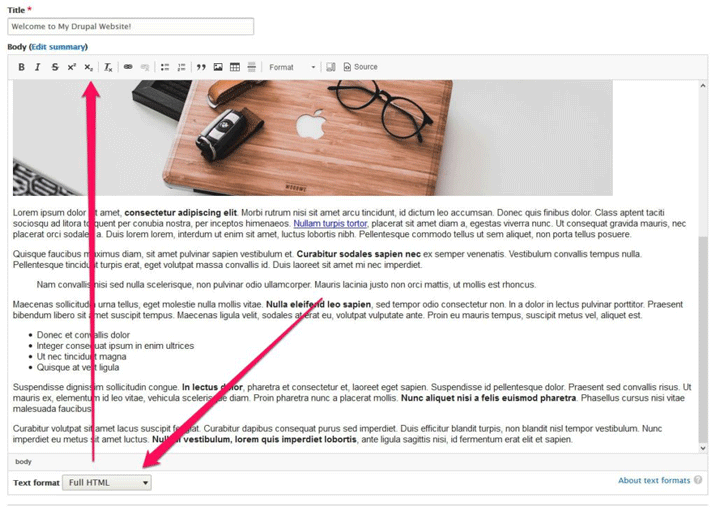Insert a numbered list
This screenshot has width=715, height=514.
tap(181, 67)
